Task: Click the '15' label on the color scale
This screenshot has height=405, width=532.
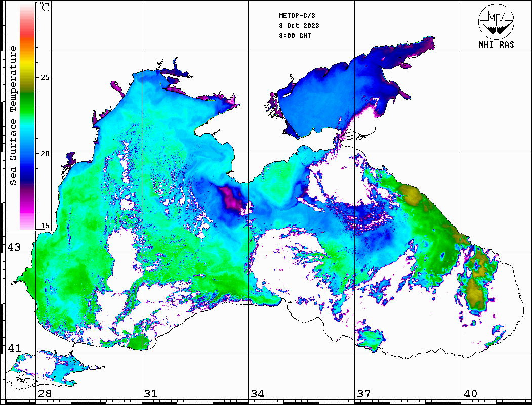Action: coord(45,226)
